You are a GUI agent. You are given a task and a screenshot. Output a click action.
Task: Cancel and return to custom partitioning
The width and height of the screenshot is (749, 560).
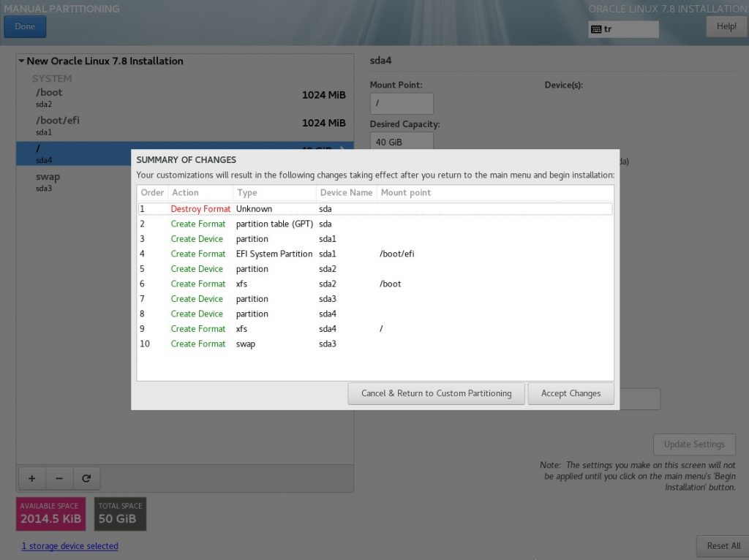[436, 393]
